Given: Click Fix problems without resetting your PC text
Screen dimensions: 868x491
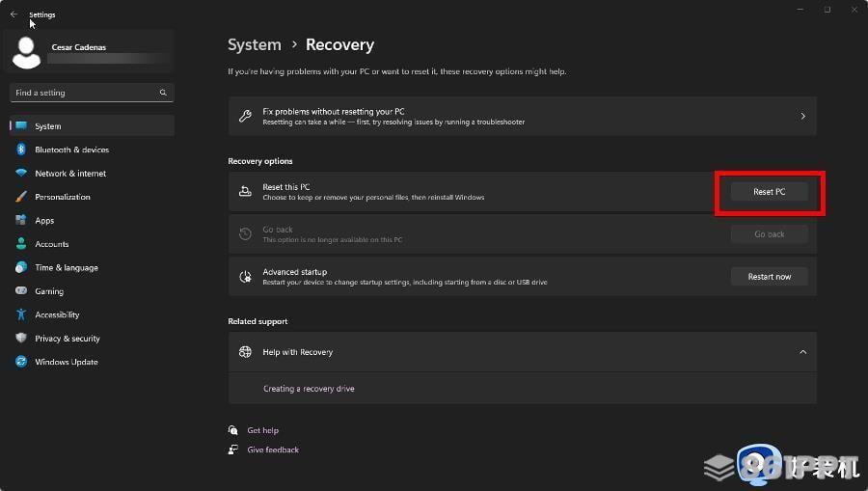Looking at the screenshot, I should 334,111.
